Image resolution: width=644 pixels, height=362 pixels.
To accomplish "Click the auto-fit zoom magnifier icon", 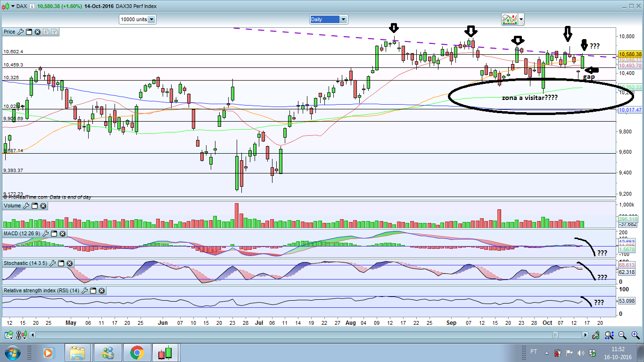I will click(610, 335).
